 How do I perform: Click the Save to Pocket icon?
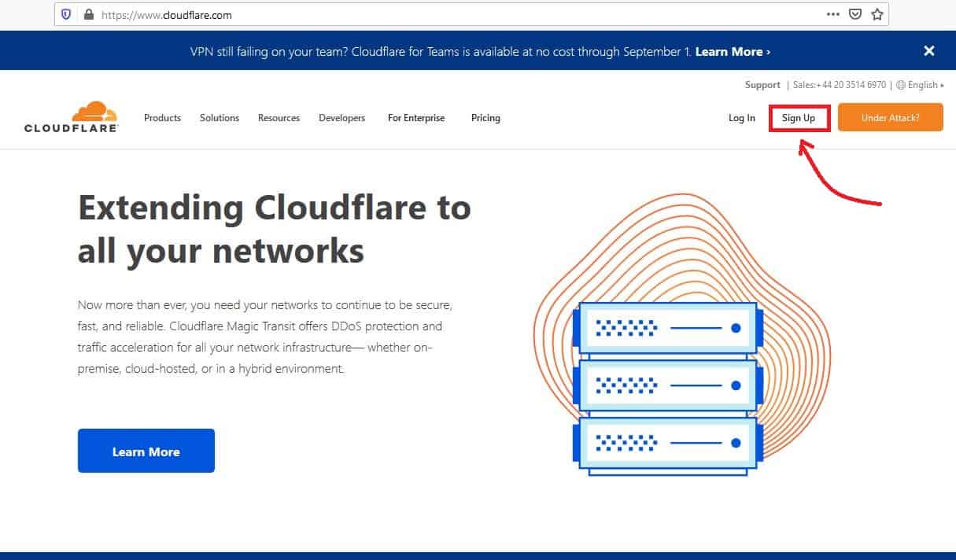click(x=855, y=14)
